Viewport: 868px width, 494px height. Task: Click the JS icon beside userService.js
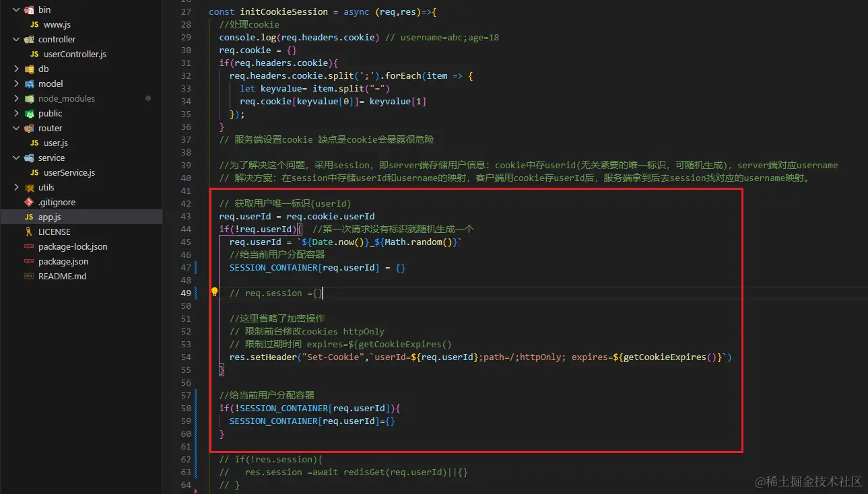pyautogui.click(x=34, y=173)
